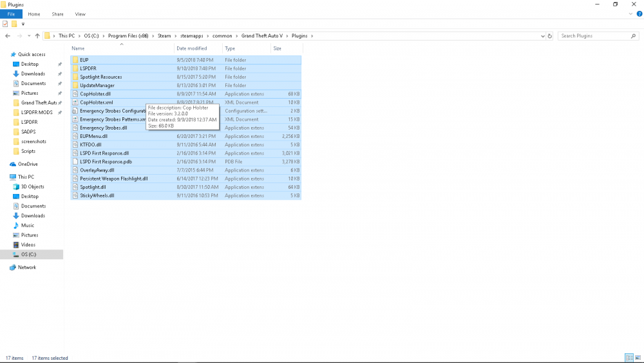Select CopHolster.xml file
Image resolution: width=644 pixels, height=363 pixels.
click(x=185, y=103)
